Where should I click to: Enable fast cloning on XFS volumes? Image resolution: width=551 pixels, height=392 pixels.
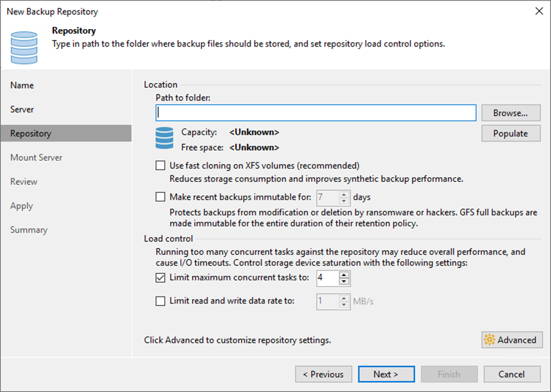[x=160, y=166]
